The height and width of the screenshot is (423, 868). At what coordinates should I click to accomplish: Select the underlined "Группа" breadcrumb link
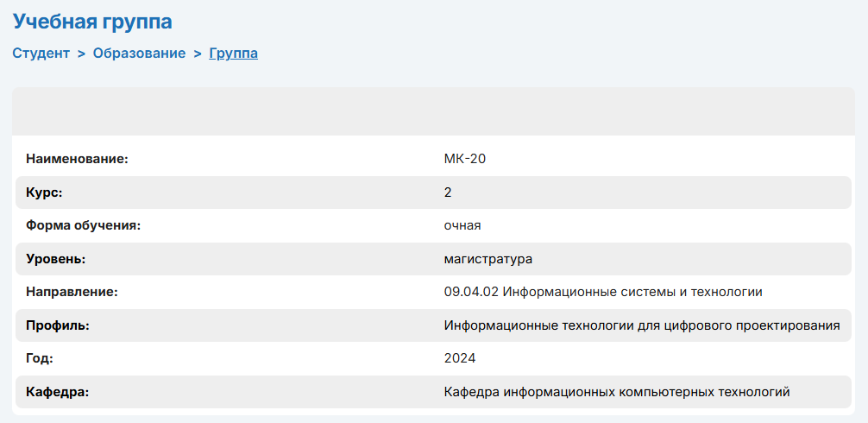pyautogui.click(x=233, y=54)
